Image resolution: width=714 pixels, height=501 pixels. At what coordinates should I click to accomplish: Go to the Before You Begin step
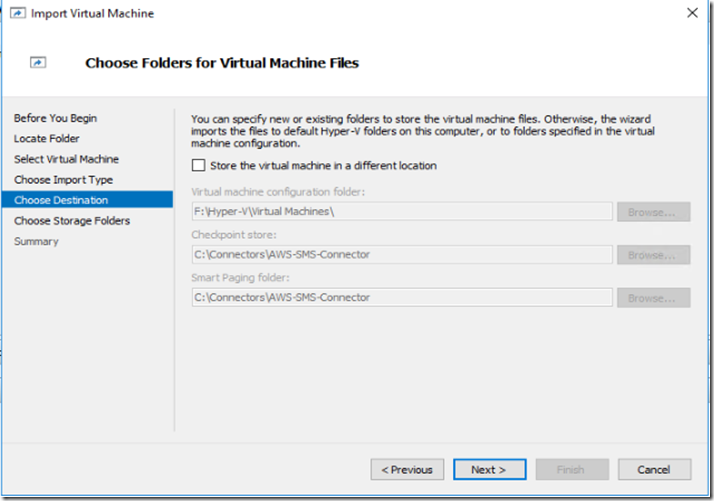point(55,118)
